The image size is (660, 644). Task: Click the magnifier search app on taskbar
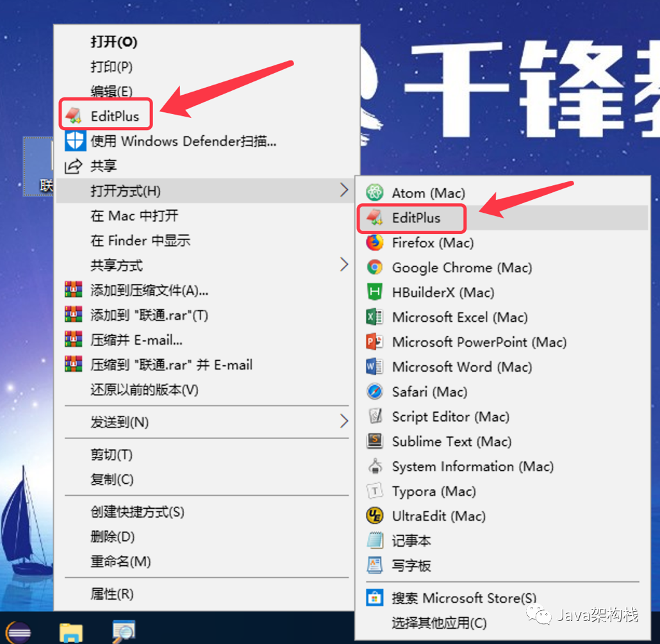[x=123, y=632]
